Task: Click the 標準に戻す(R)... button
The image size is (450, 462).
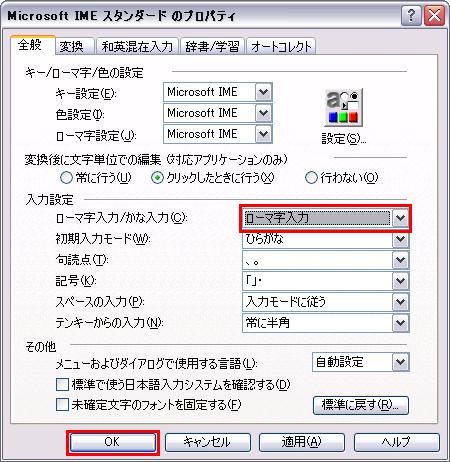Action: (x=361, y=405)
